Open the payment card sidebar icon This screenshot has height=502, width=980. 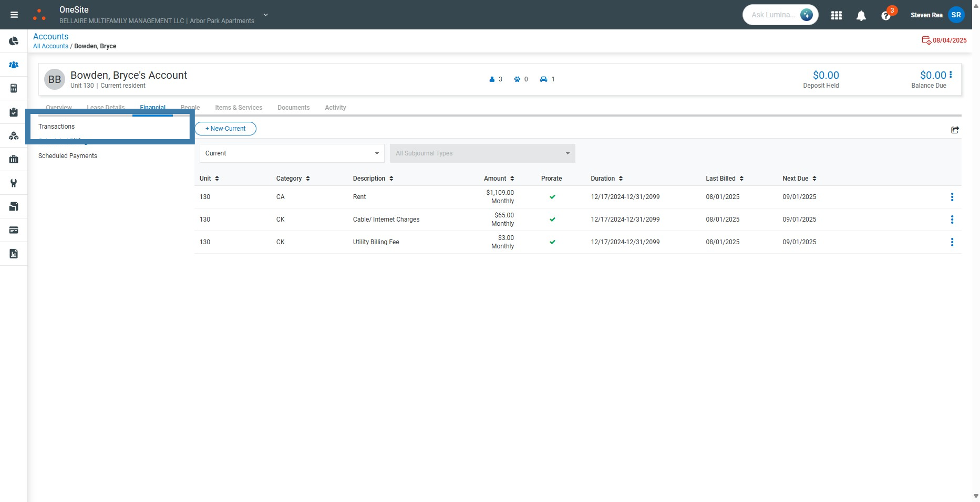14,230
